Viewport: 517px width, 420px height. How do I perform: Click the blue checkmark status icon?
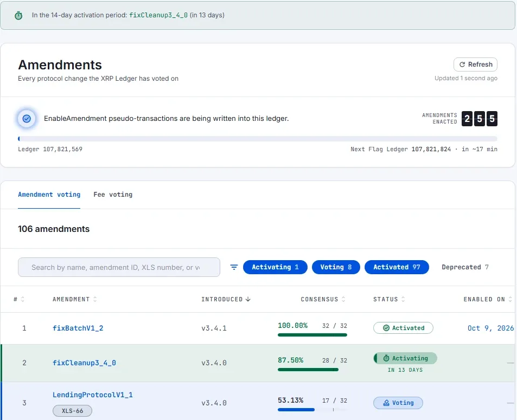[27, 119]
